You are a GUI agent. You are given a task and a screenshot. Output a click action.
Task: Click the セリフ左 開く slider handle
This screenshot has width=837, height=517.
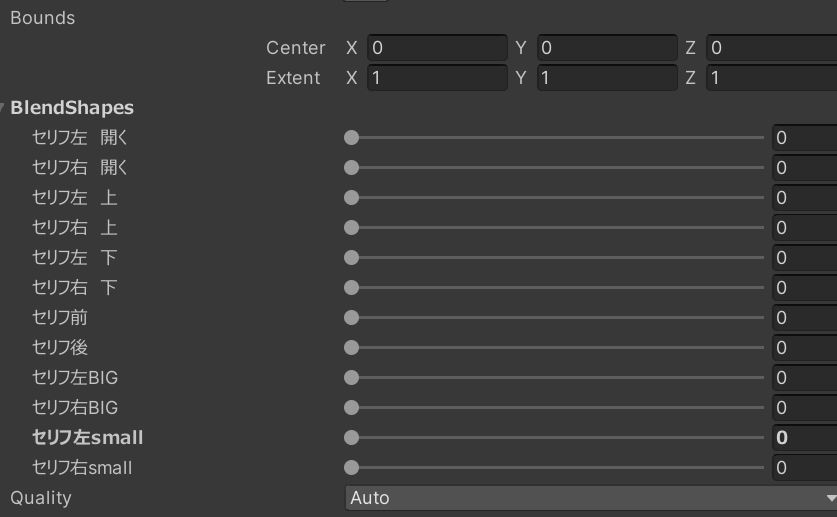(351, 138)
